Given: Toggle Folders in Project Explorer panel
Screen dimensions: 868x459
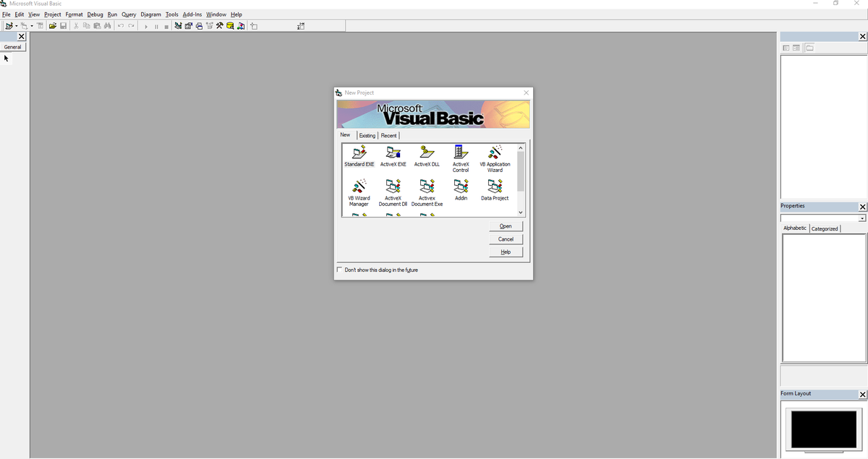Looking at the screenshot, I should click(809, 48).
